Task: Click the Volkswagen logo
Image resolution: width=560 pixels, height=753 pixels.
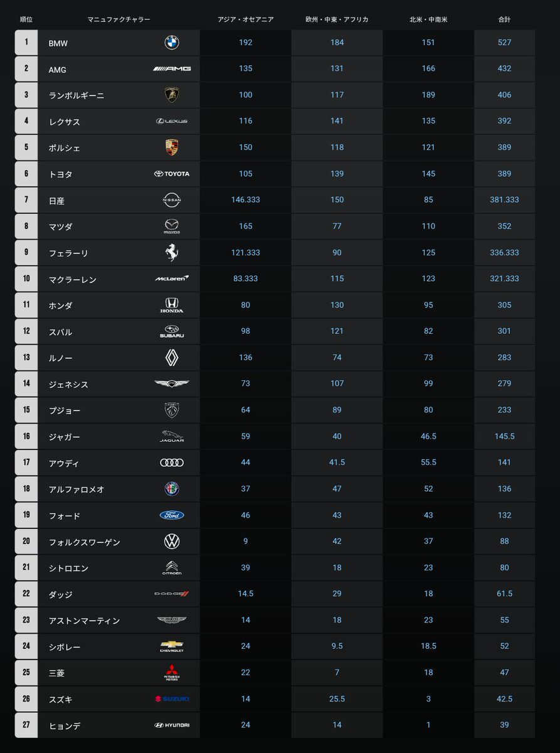Action: [172, 542]
